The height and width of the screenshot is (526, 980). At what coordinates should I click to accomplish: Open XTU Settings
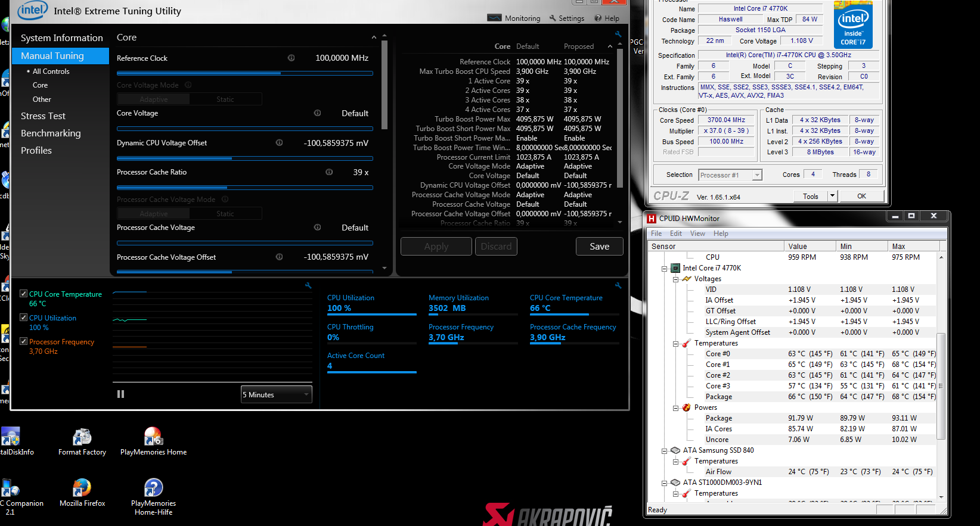tap(566, 18)
